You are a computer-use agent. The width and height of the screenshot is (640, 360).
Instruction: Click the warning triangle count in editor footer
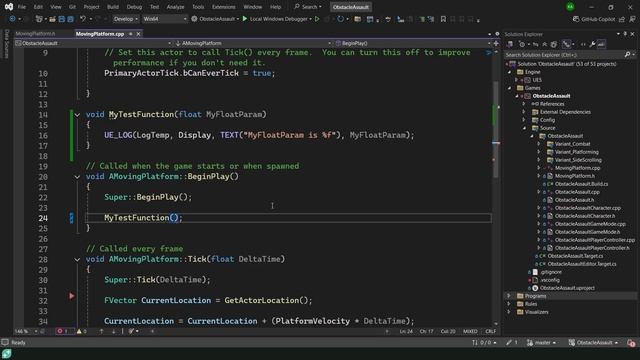82,331
